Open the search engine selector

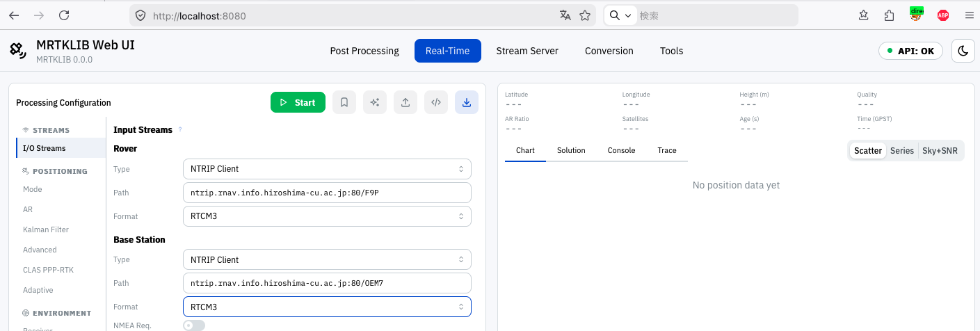[x=620, y=15]
